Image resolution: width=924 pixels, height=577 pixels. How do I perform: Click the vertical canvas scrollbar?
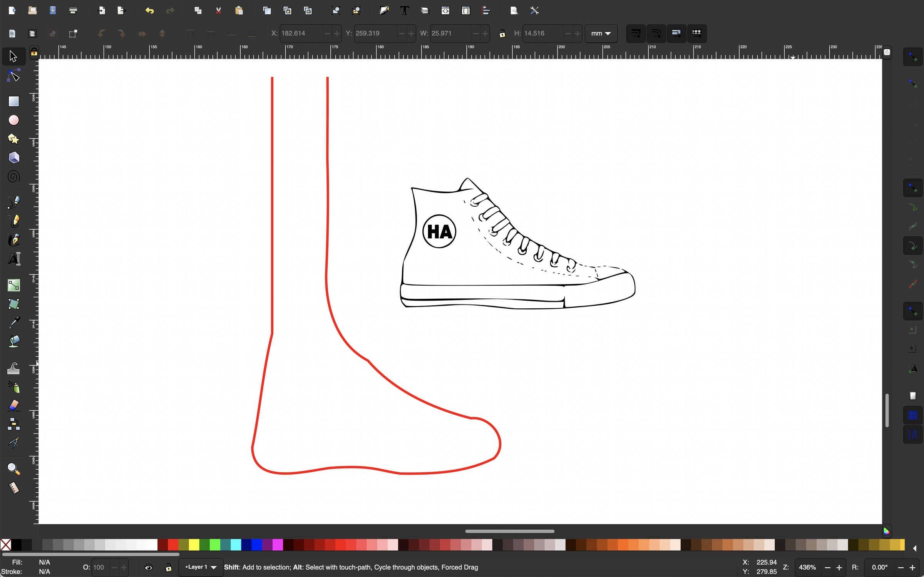[x=887, y=410]
